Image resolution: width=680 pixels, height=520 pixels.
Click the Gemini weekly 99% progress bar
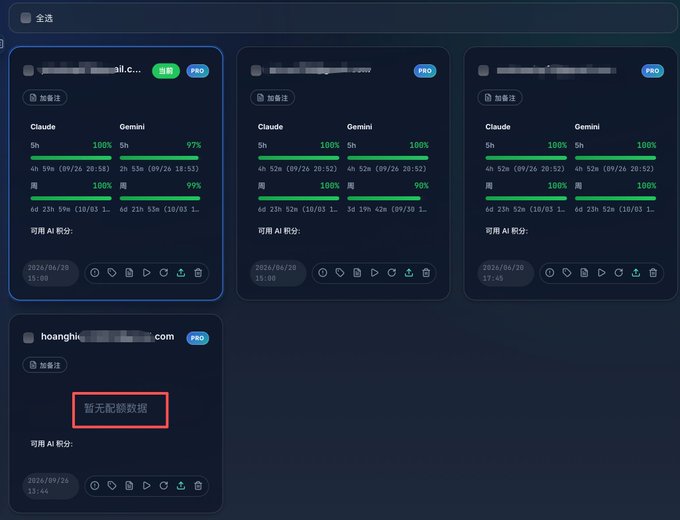[160, 198]
